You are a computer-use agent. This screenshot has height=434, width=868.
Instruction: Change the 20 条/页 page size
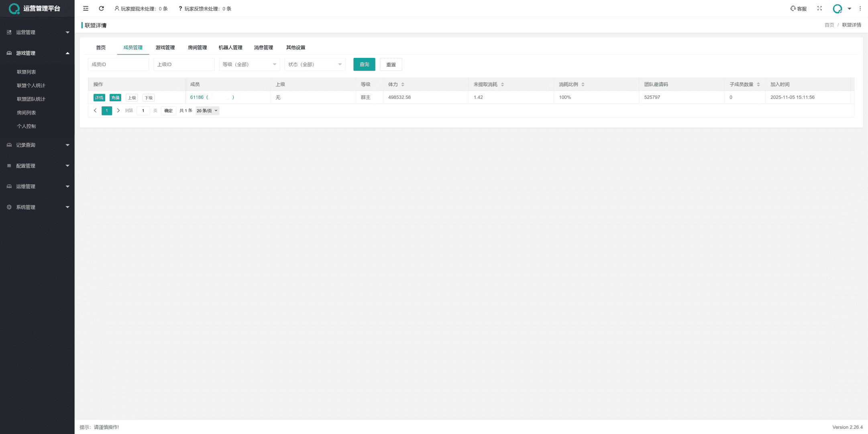pos(207,111)
